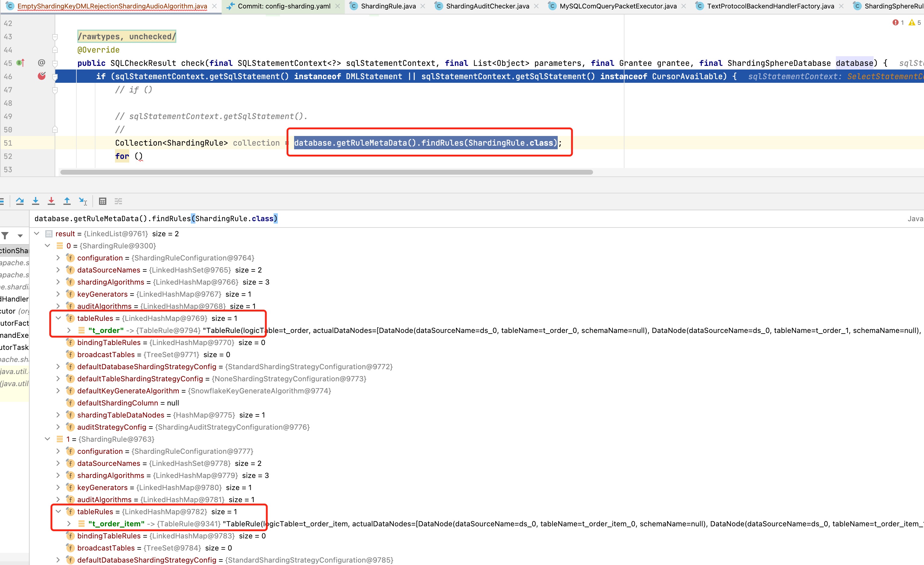The width and height of the screenshot is (924, 565).
Task: Toggle the code fold marker on line 43
Action: tap(55, 37)
